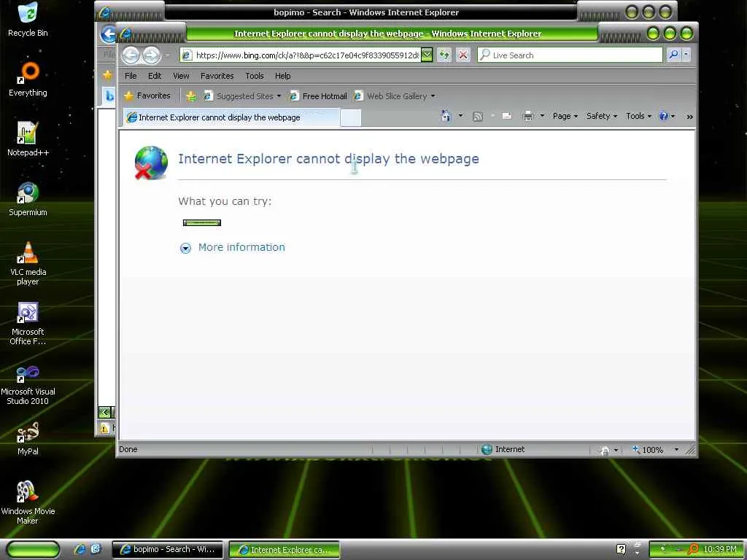This screenshot has width=747, height=560.
Task: Open Suggested Sites favorites dropdown
Action: click(242, 96)
